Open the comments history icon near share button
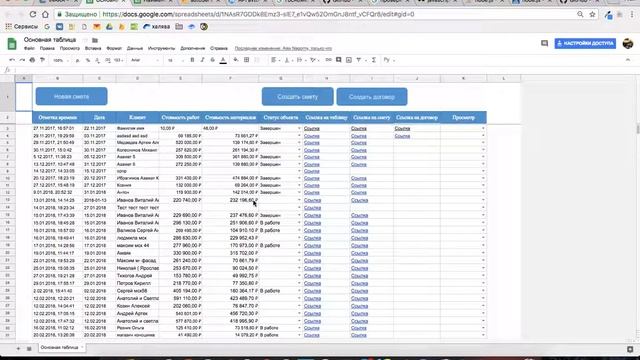 (544, 43)
